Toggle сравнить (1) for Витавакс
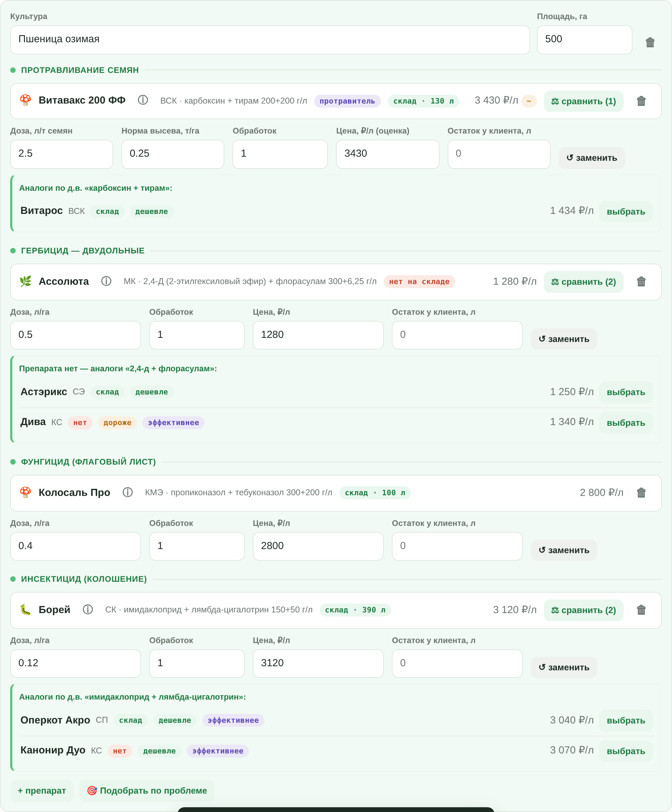This screenshot has width=672, height=812. click(x=583, y=101)
